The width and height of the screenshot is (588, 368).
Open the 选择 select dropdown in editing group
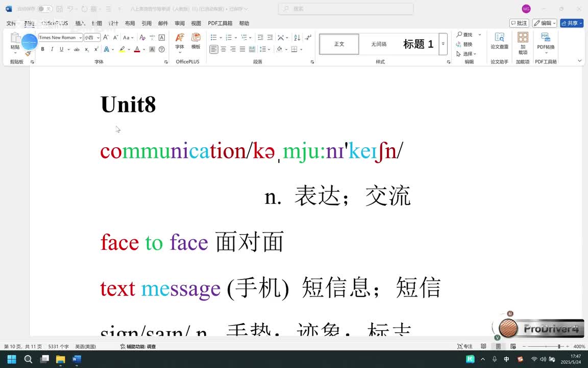pos(466,54)
